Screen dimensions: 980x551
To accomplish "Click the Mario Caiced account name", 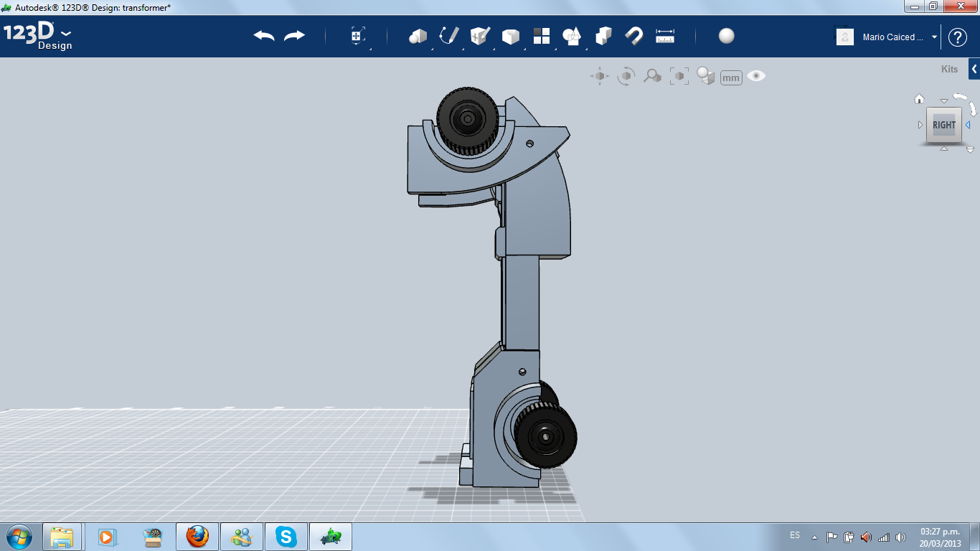I will (893, 37).
